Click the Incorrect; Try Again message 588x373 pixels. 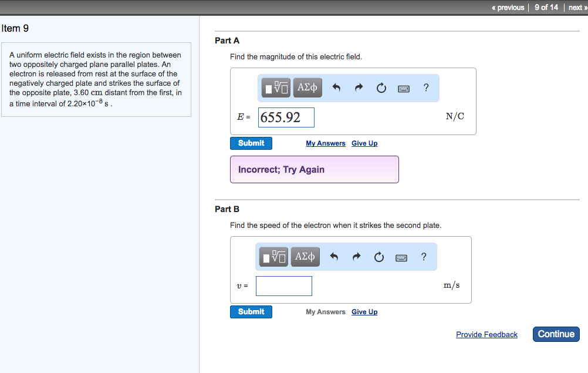pyautogui.click(x=315, y=170)
